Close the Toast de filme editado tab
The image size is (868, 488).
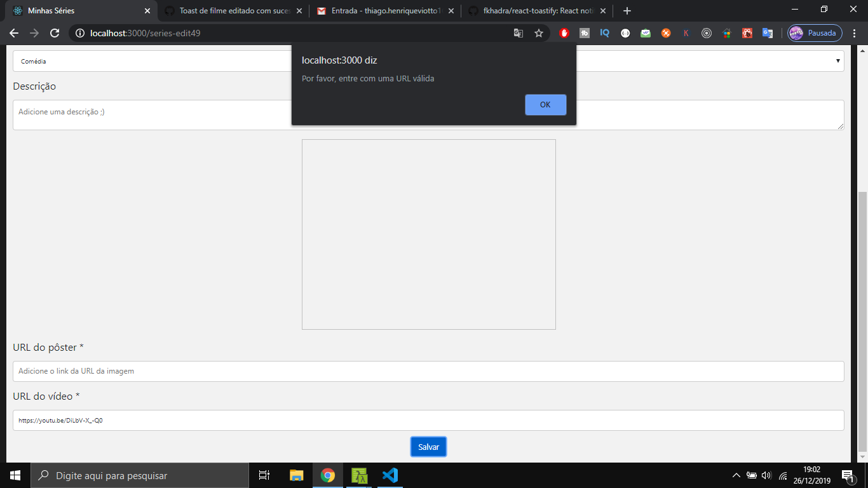tap(299, 11)
